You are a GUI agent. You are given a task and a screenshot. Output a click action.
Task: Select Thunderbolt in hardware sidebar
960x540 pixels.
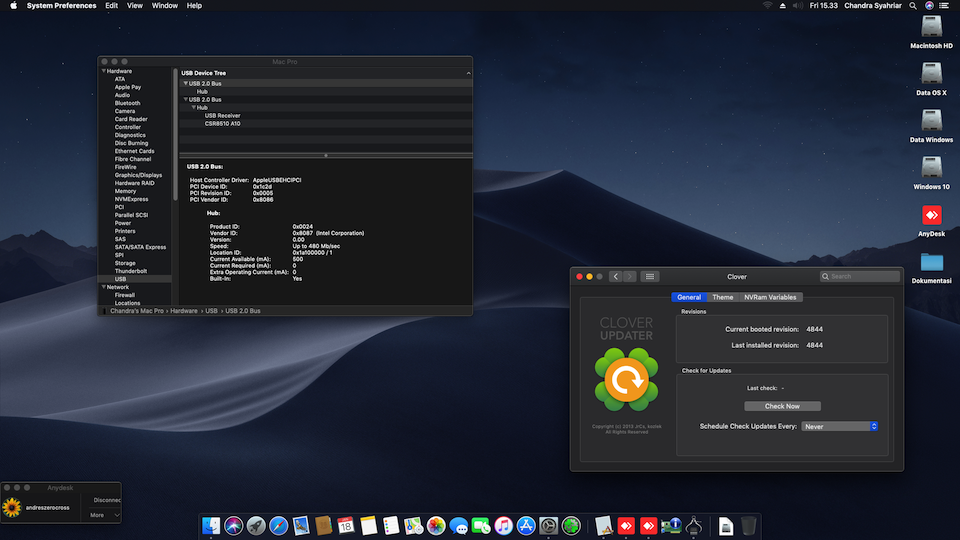point(130,271)
